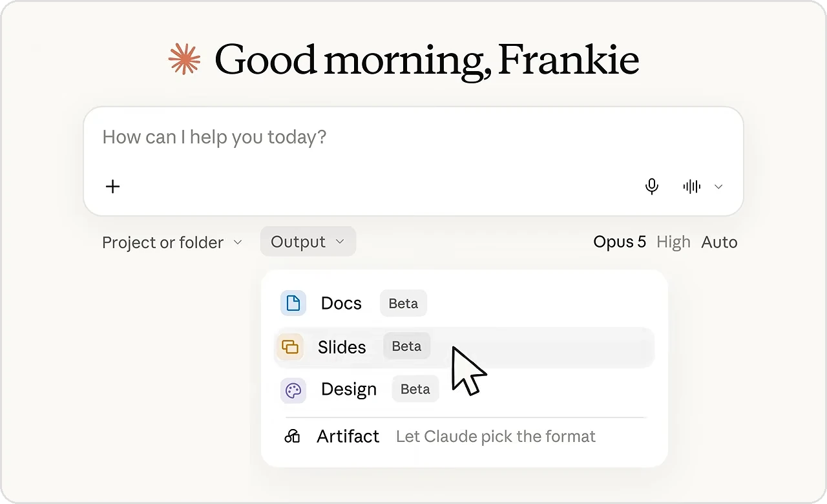Start dictation with the microphone icon
The width and height of the screenshot is (827, 504).
pyautogui.click(x=652, y=187)
